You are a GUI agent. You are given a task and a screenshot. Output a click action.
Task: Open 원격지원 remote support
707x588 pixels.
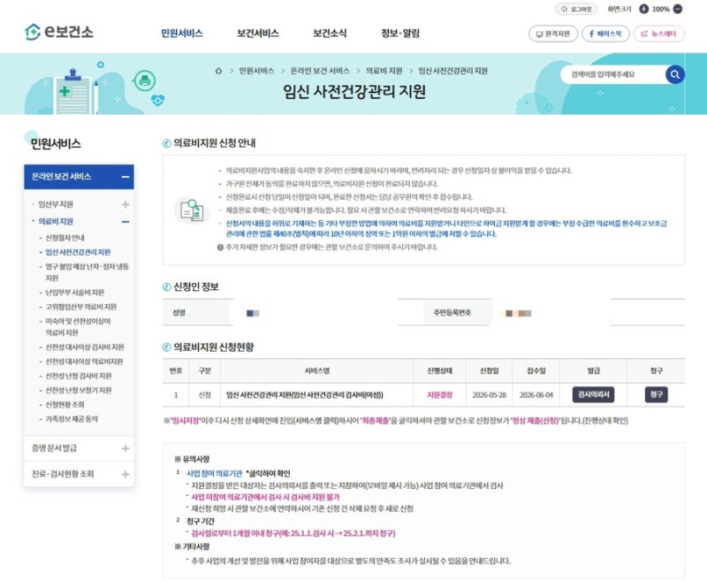[x=553, y=34]
